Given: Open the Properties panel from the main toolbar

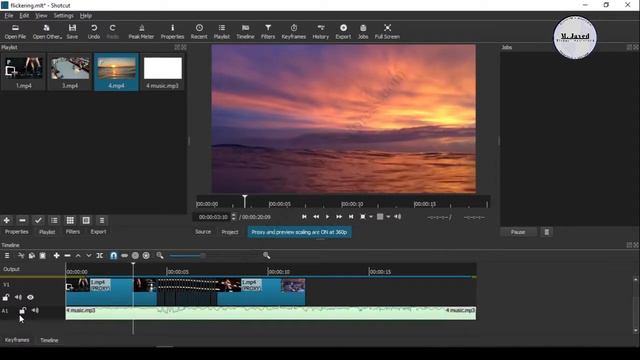Looking at the screenshot, I should (x=172, y=31).
